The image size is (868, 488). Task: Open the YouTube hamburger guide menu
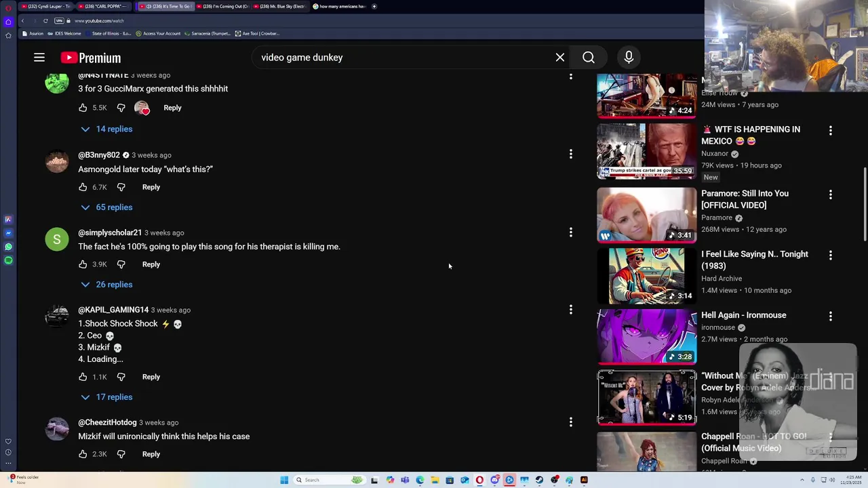point(39,58)
